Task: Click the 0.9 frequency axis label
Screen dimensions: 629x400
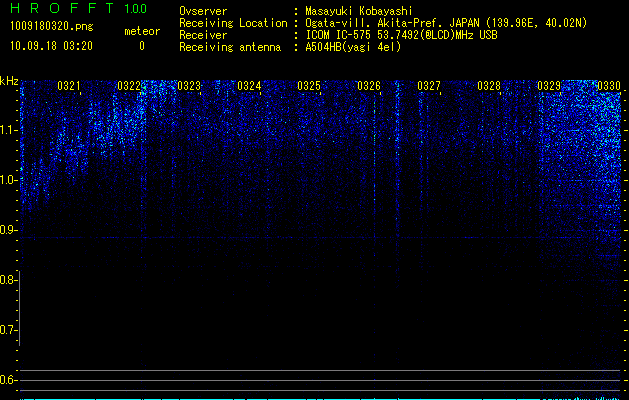Action: click(x=7, y=230)
